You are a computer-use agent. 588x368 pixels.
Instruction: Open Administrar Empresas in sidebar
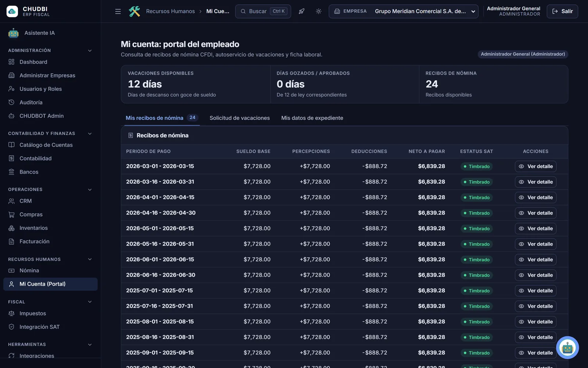[50, 75]
